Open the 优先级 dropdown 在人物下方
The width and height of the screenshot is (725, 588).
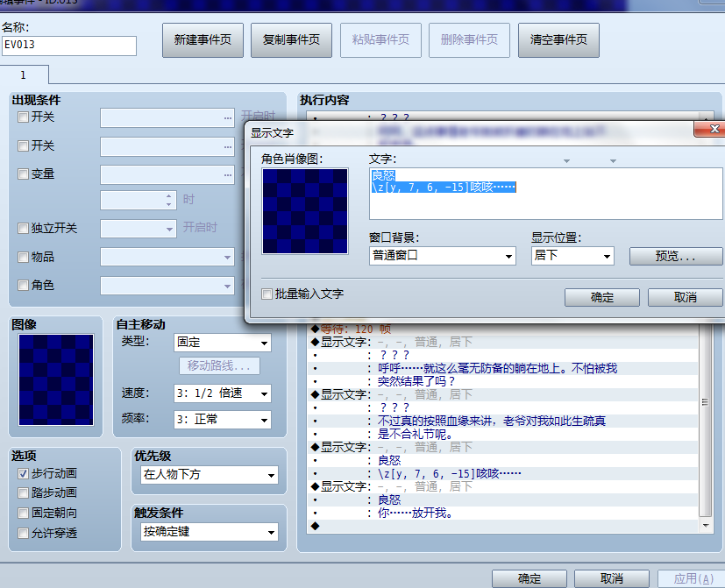click(209, 475)
